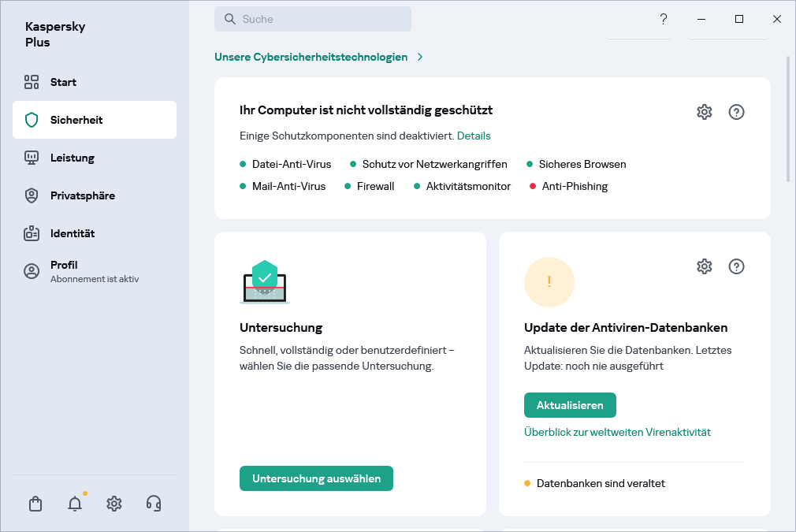Open the Start section in sidebar
Viewport: 796px width, 532px height.
pyautogui.click(x=63, y=82)
